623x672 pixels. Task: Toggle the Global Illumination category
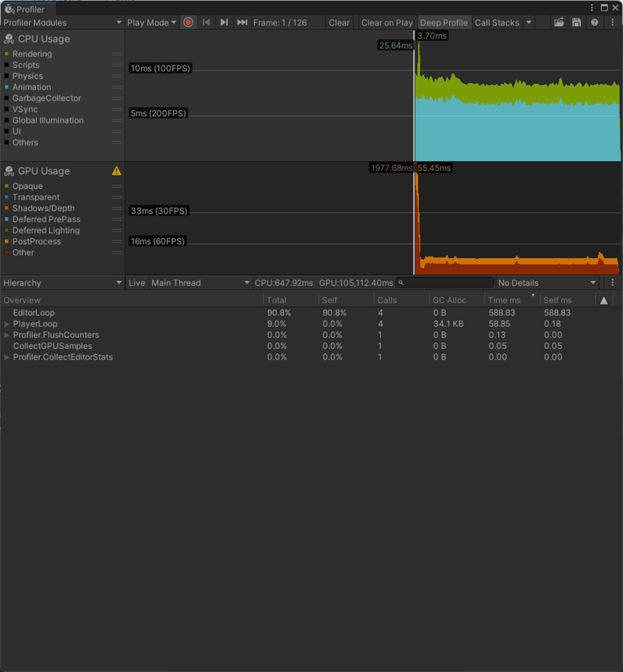pos(7,120)
